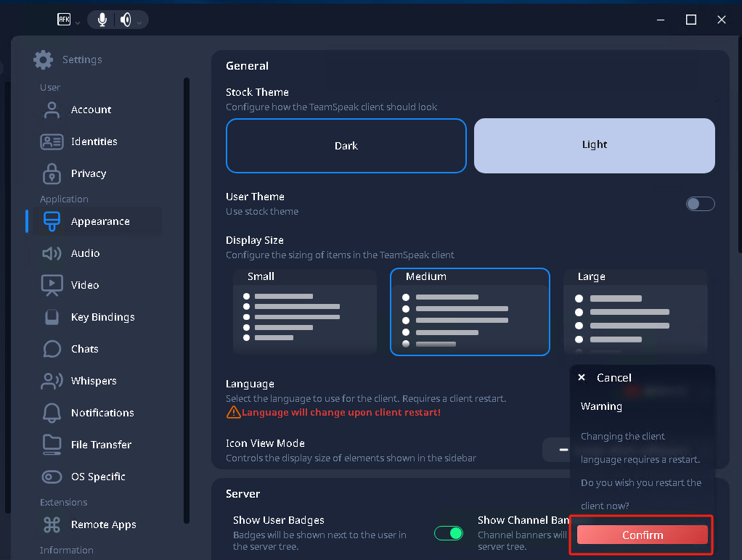Go to File Transfer settings

pos(101,445)
